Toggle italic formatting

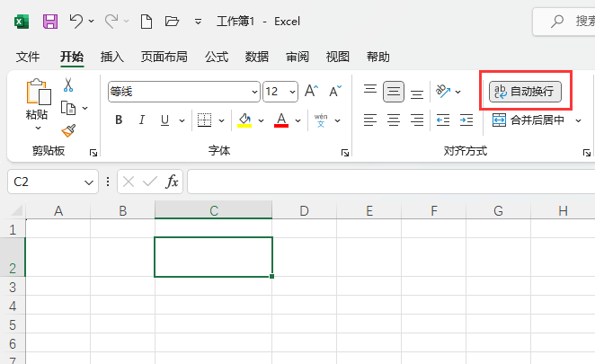[x=142, y=120]
